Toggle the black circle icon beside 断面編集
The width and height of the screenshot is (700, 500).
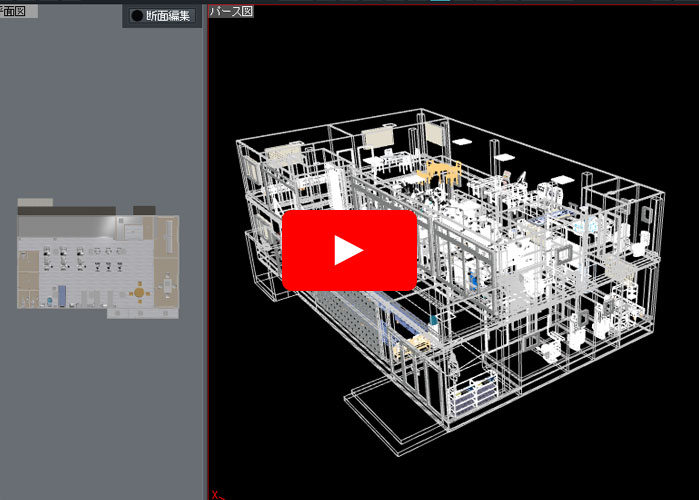[138, 16]
